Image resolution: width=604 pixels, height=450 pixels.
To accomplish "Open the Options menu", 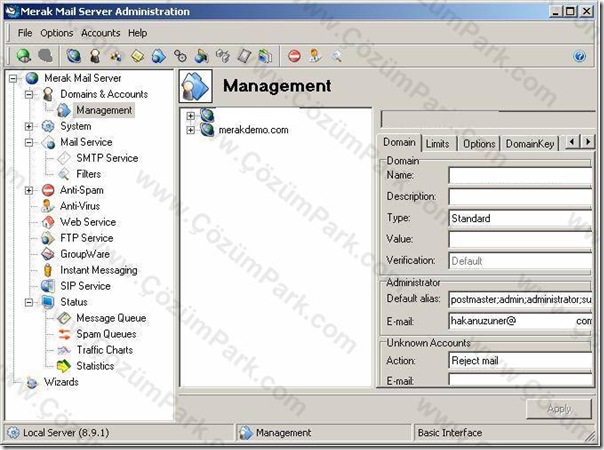I will coord(57,33).
